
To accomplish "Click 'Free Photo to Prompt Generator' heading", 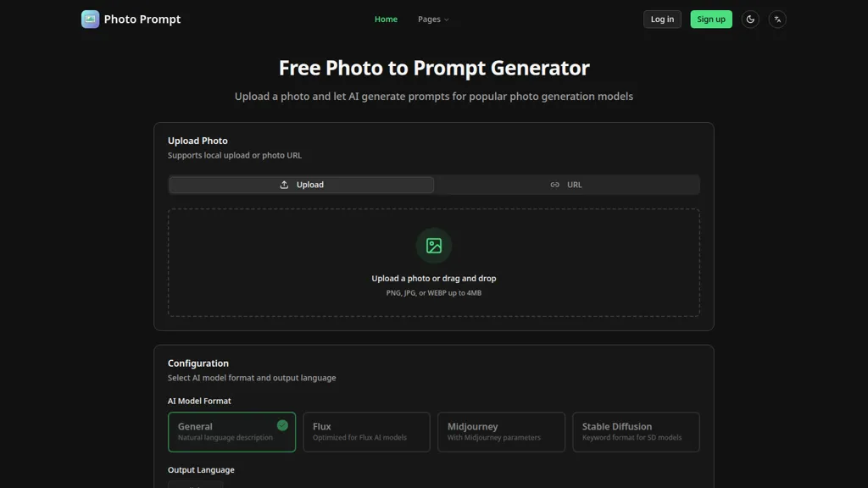I will click(x=433, y=68).
